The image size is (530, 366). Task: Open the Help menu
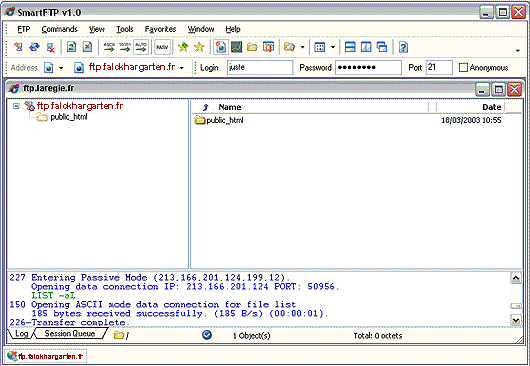[233, 29]
